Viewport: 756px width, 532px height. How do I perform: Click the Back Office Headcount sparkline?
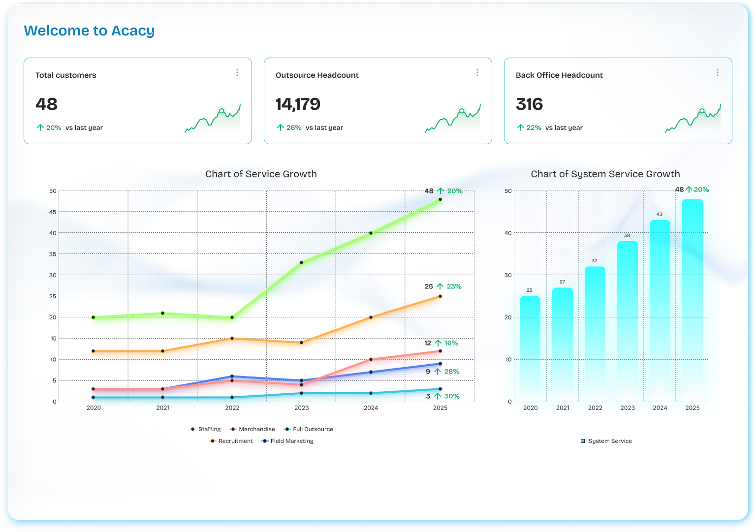click(693, 119)
